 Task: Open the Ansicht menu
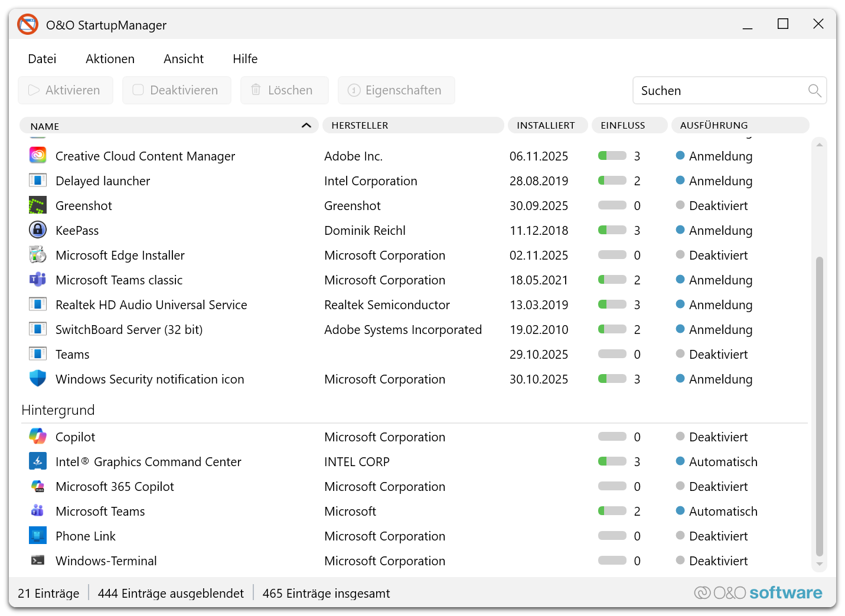pos(184,59)
